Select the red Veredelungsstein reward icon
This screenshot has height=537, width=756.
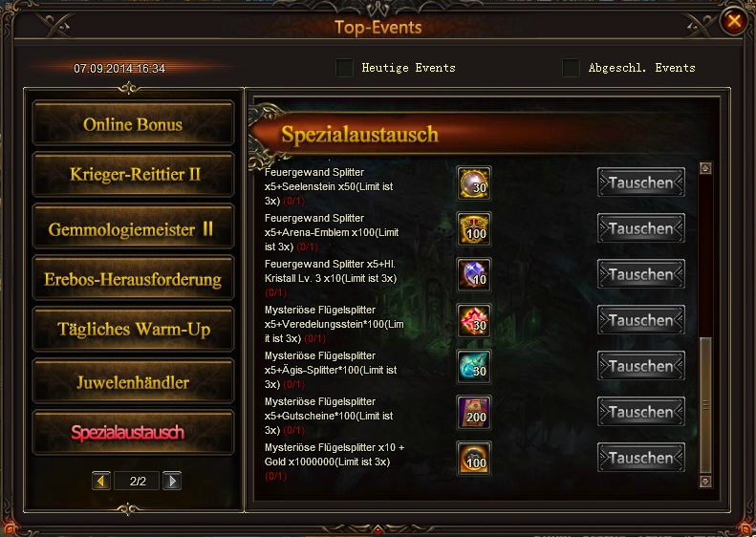474,320
